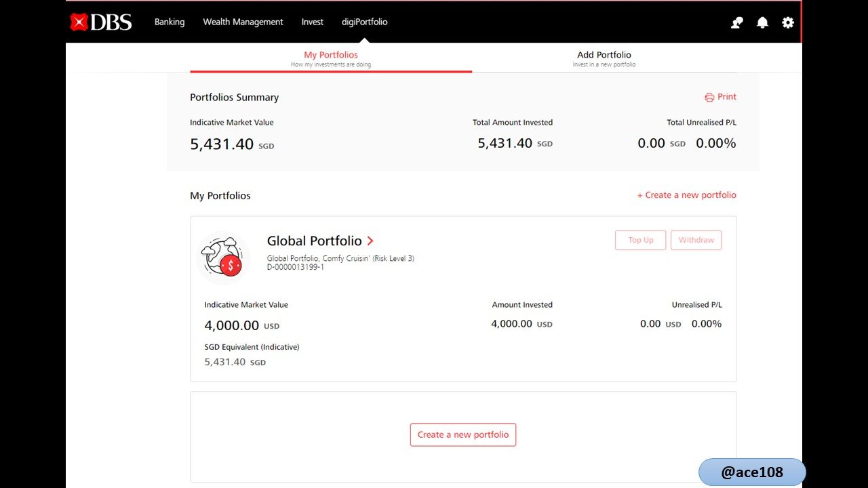Image resolution: width=868 pixels, height=488 pixels.
Task: Click '+ Create a new portfolio' link
Action: (x=686, y=195)
